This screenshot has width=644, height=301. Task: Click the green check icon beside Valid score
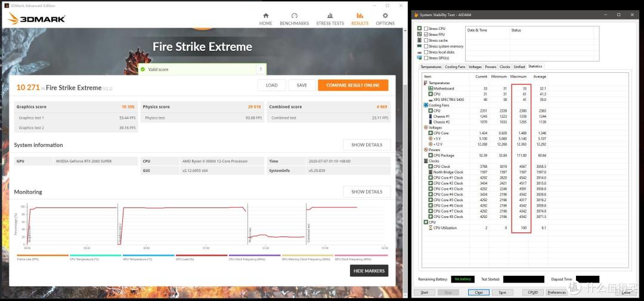click(143, 69)
